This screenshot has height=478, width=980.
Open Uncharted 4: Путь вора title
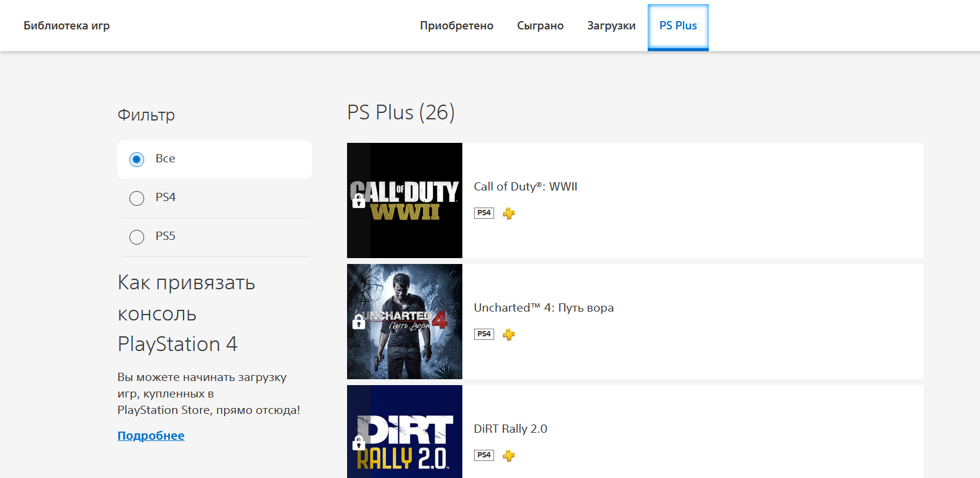click(x=544, y=307)
